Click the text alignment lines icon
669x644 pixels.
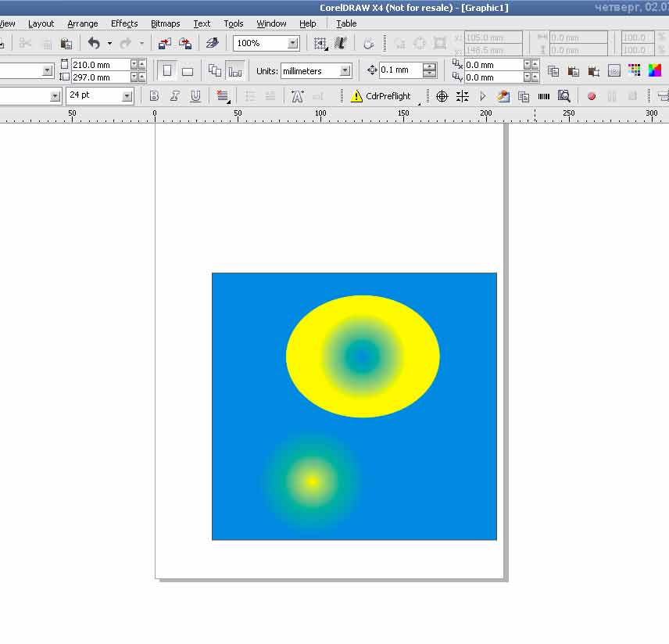[x=222, y=96]
